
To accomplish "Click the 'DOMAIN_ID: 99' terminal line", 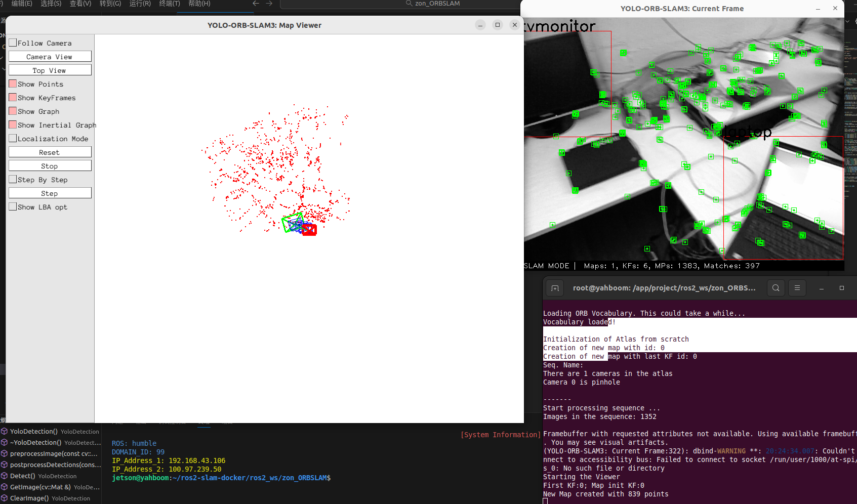I will tap(138, 452).
